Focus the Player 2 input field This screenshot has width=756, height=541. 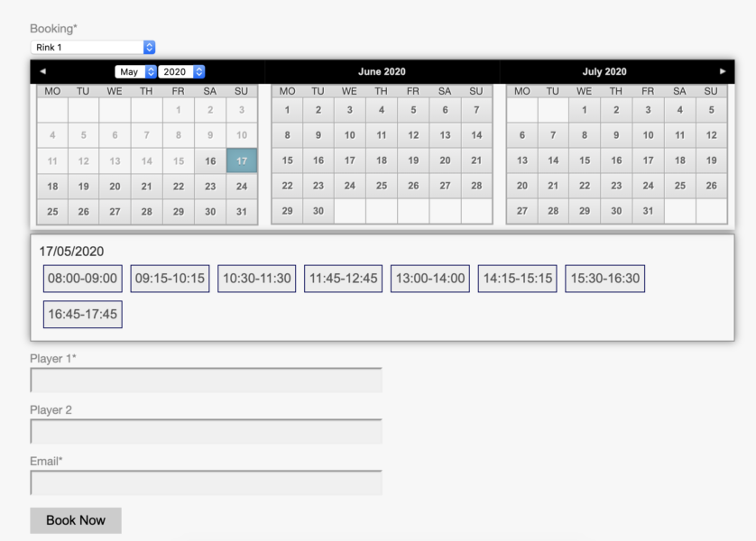click(x=207, y=431)
